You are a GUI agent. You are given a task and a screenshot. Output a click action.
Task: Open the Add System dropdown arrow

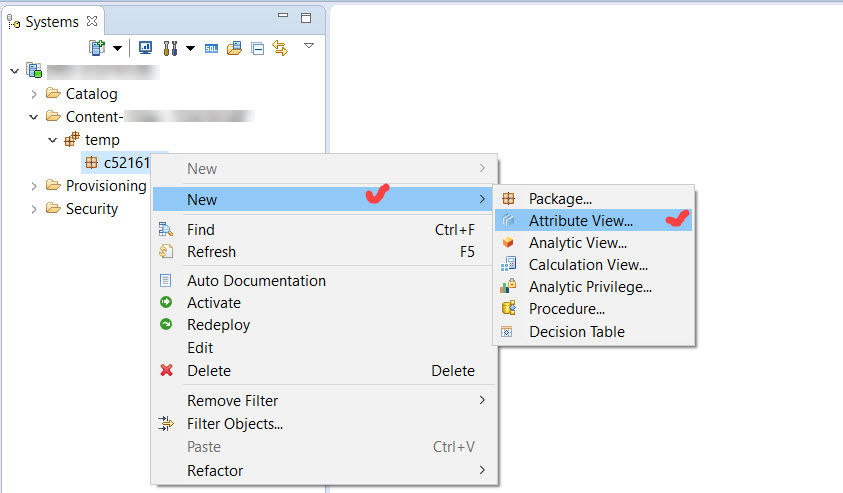(117, 48)
